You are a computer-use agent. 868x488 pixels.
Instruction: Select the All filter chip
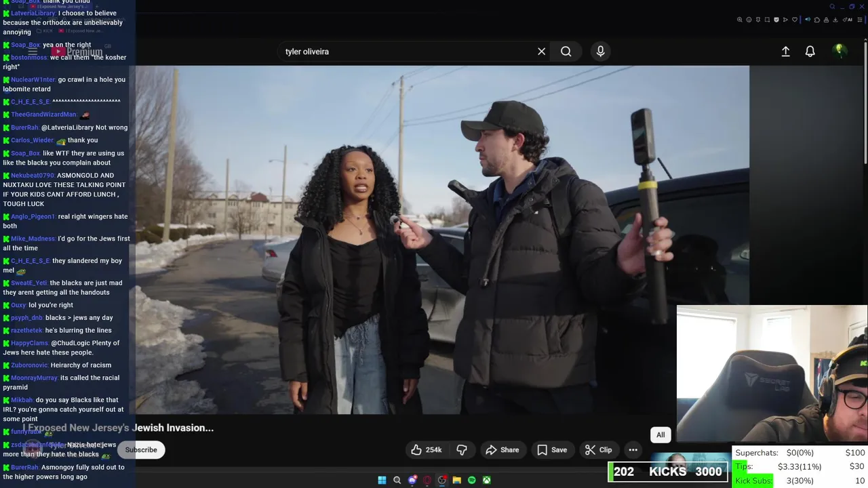[660, 435]
